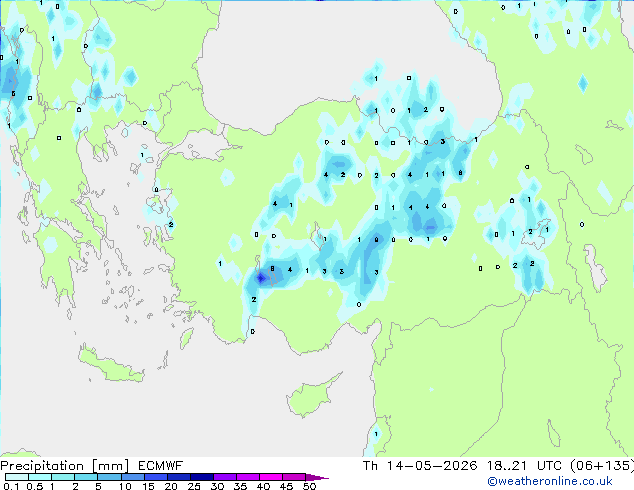Click the legend value label '0.1'
Image resolution: width=634 pixels, height=490 pixels.
11,486
